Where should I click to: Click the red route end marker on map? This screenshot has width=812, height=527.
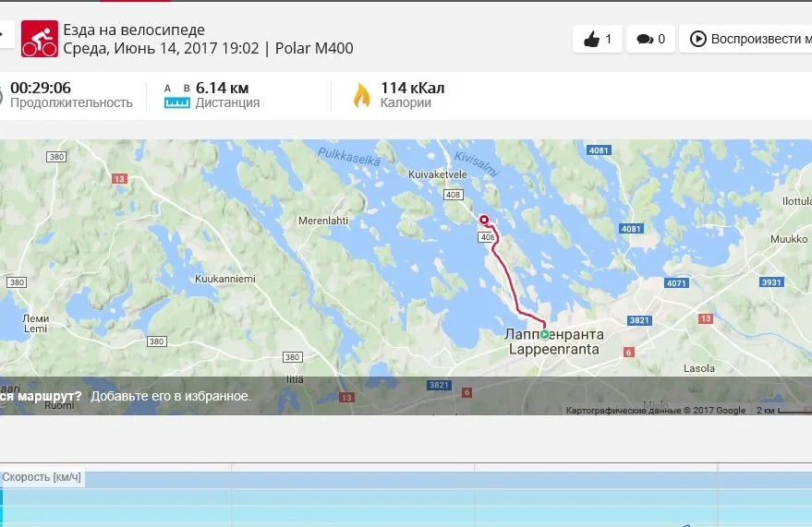[x=484, y=220]
